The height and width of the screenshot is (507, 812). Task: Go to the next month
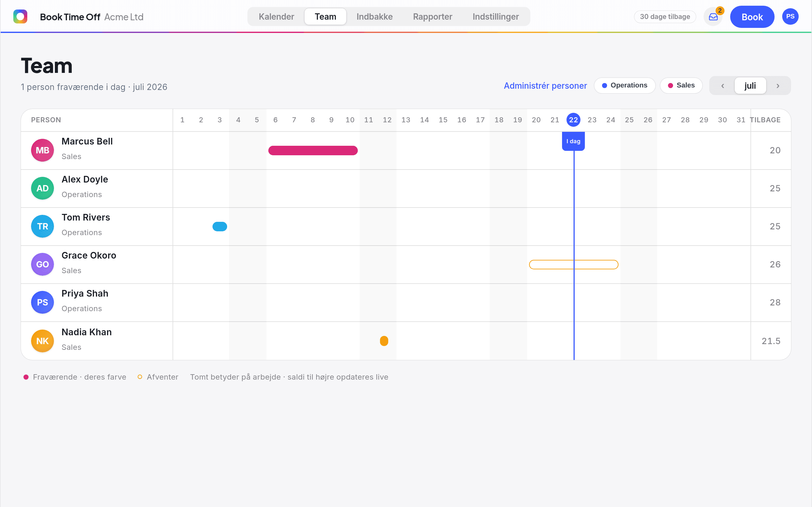[x=778, y=86]
